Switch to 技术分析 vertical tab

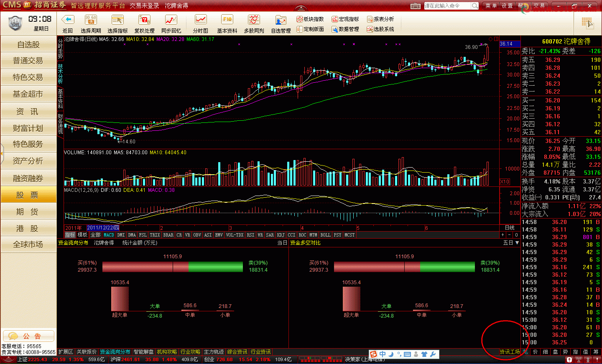point(60,74)
